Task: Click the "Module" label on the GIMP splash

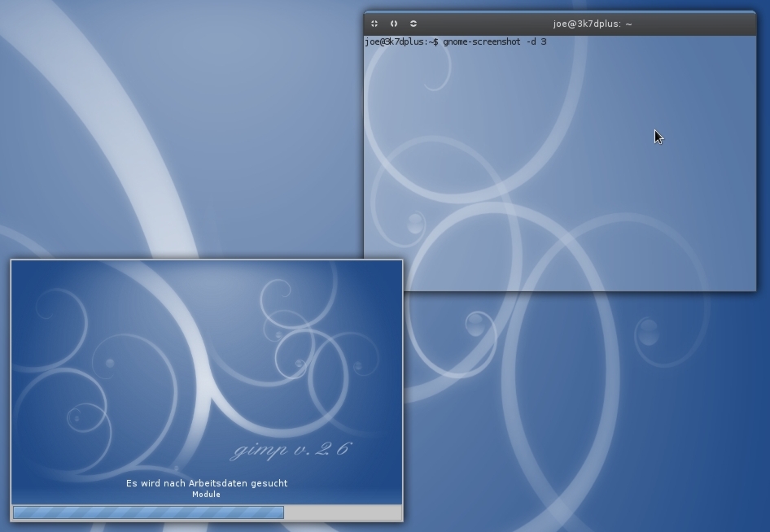Action: coord(206,495)
